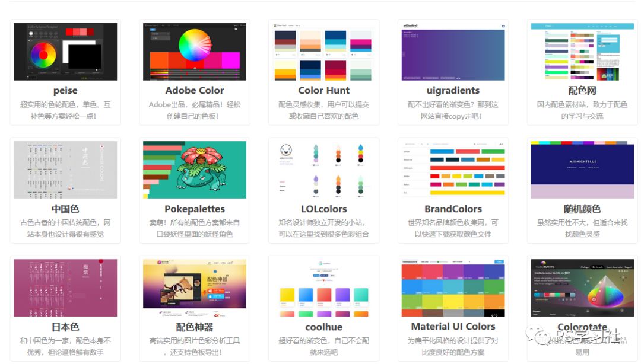
Task: Click the 中国色 description 古色古香的中国传统配色
Action: (65, 228)
